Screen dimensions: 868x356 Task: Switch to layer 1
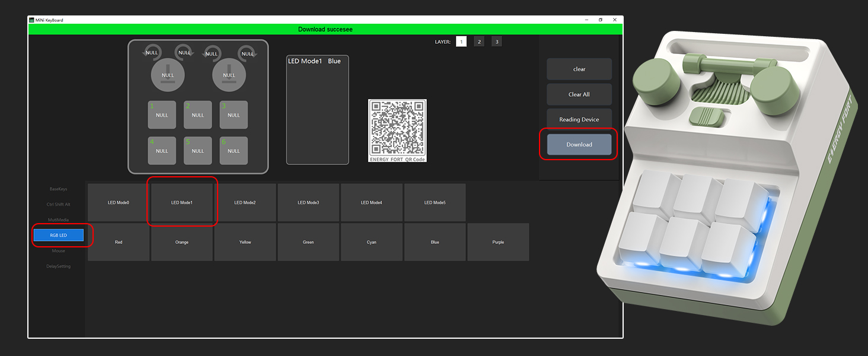461,41
